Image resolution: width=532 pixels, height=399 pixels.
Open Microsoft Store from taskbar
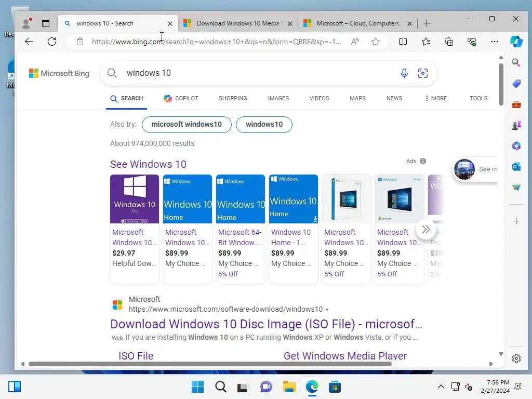point(335,387)
